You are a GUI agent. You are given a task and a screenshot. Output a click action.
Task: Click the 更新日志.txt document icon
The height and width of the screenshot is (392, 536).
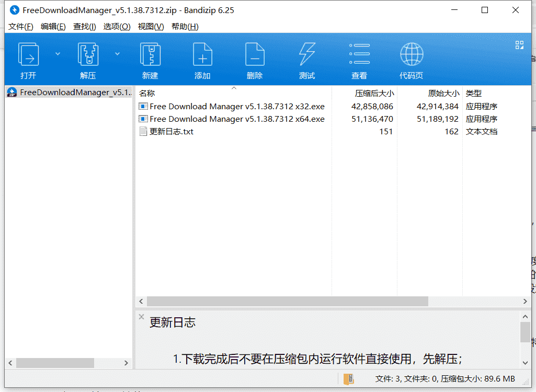point(143,132)
